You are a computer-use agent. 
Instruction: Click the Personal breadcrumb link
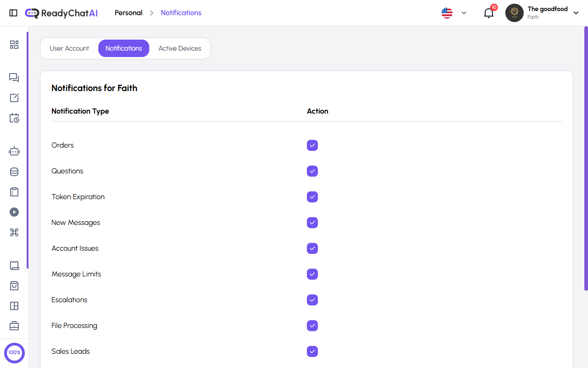(128, 12)
